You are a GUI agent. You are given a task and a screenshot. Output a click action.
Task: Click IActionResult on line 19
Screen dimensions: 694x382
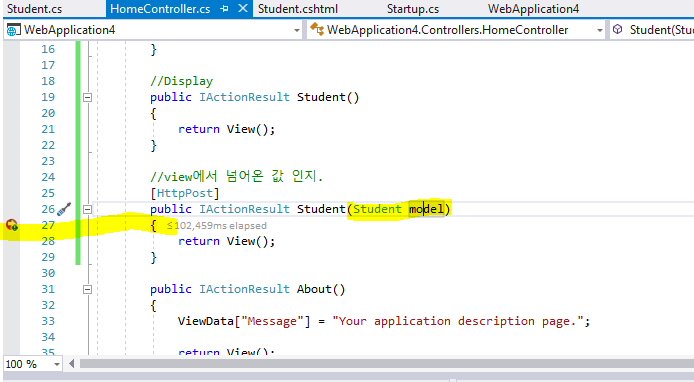[x=244, y=97]
